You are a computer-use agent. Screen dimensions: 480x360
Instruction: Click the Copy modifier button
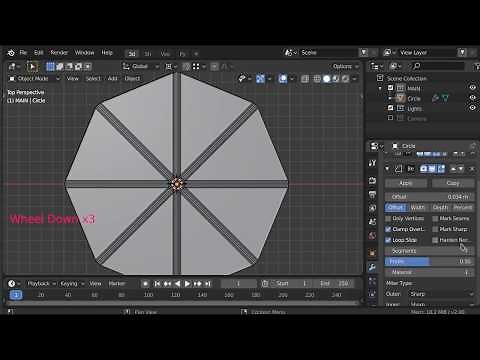pyautogui.click(x=453, y=183)
